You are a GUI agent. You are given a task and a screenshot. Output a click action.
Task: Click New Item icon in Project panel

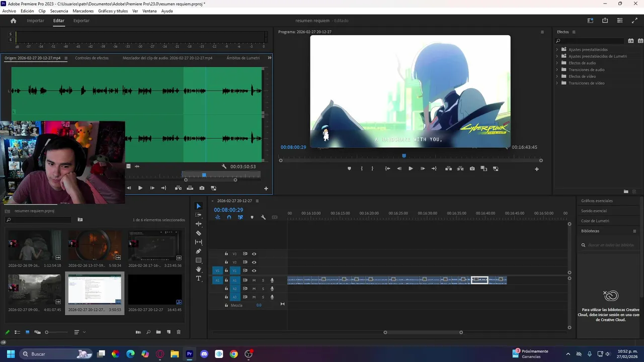click(169, 332)
